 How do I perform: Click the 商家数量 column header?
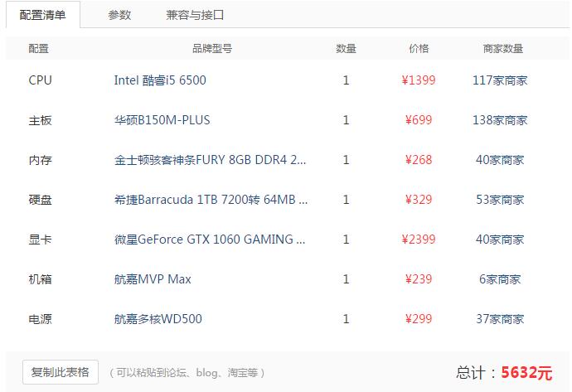coord(503,49)
